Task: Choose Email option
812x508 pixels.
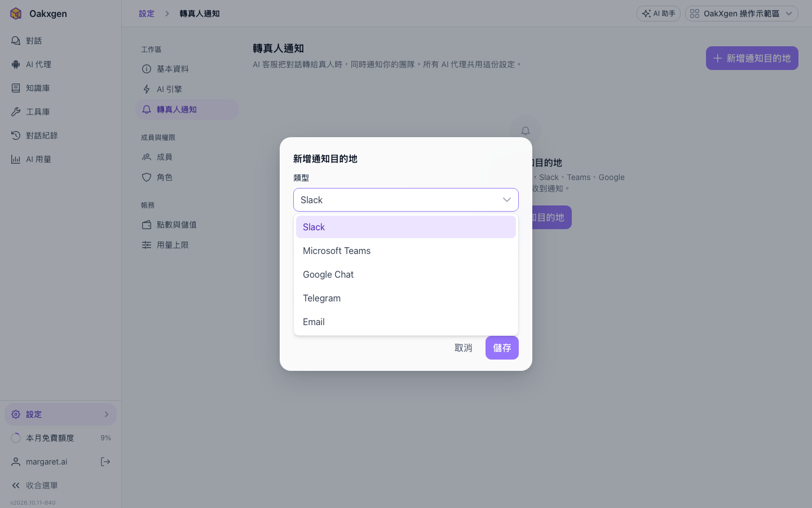Action: pyautogui.click(x=406, y=322)
